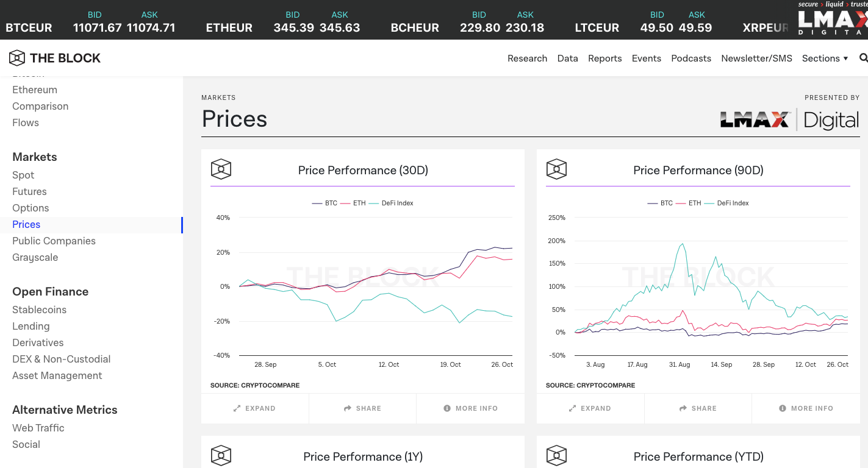Open More Info for 30D chart
Viewport: 868px width, 468px height.
[470, 408]
